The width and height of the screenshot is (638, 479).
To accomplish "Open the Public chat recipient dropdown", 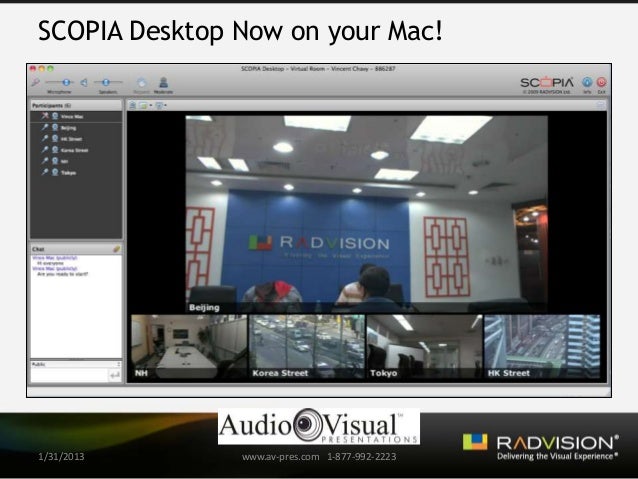I will coord(76,364).
